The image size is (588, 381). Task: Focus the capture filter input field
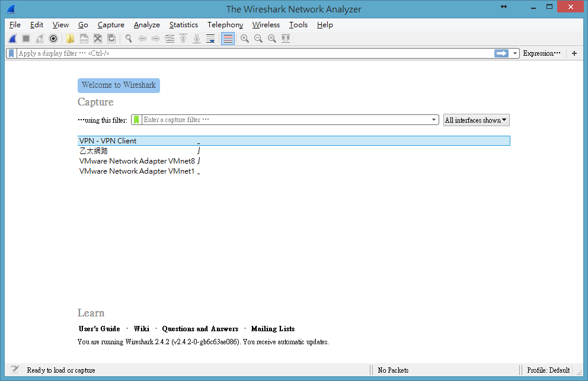(286, 120)
